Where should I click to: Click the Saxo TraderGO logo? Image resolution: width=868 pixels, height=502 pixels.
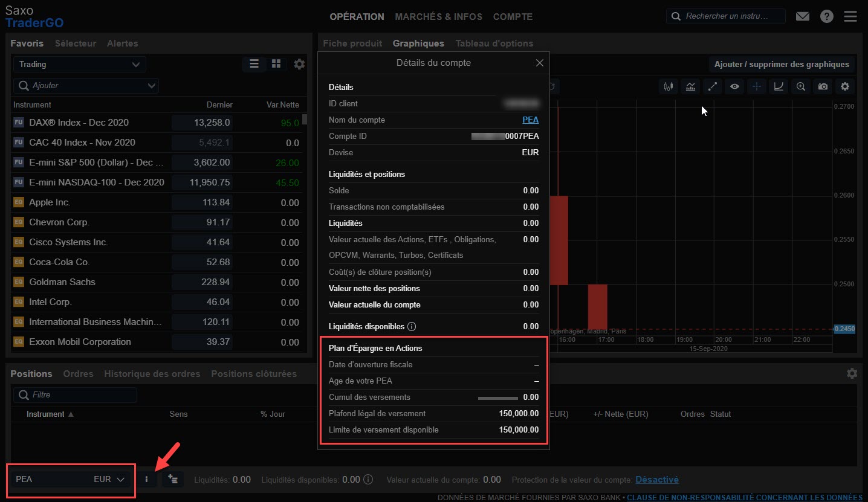click(34, 17)
